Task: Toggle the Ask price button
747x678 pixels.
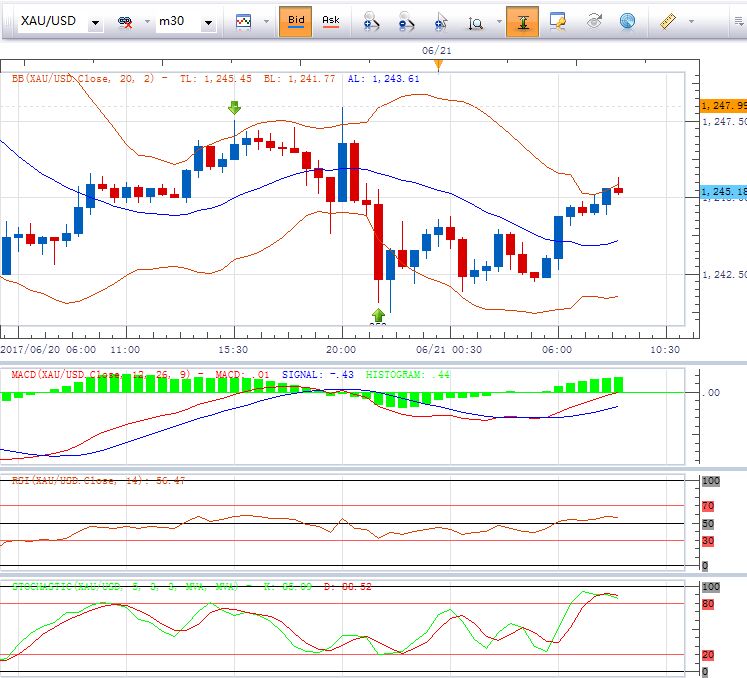Action: pos(331,20)
